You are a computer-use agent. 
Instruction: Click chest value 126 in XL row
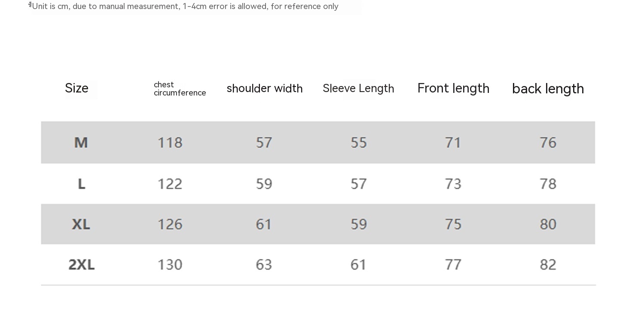click(x=170, y=224)
